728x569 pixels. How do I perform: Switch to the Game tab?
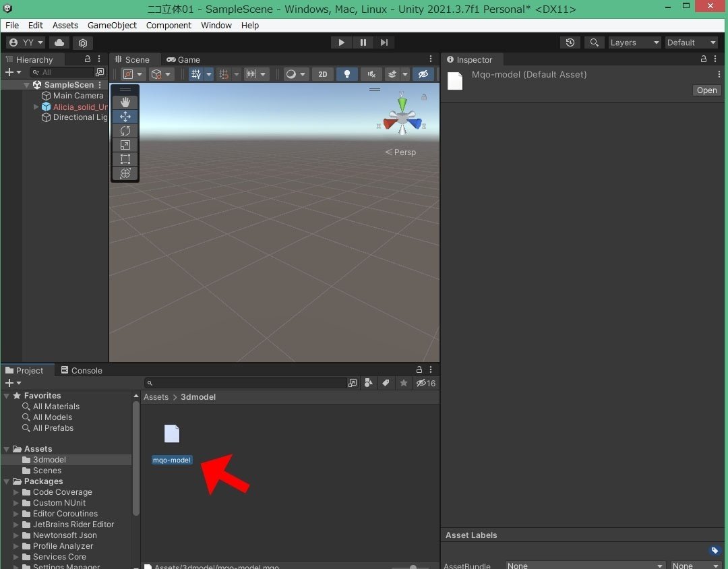[x=183, y=59]
